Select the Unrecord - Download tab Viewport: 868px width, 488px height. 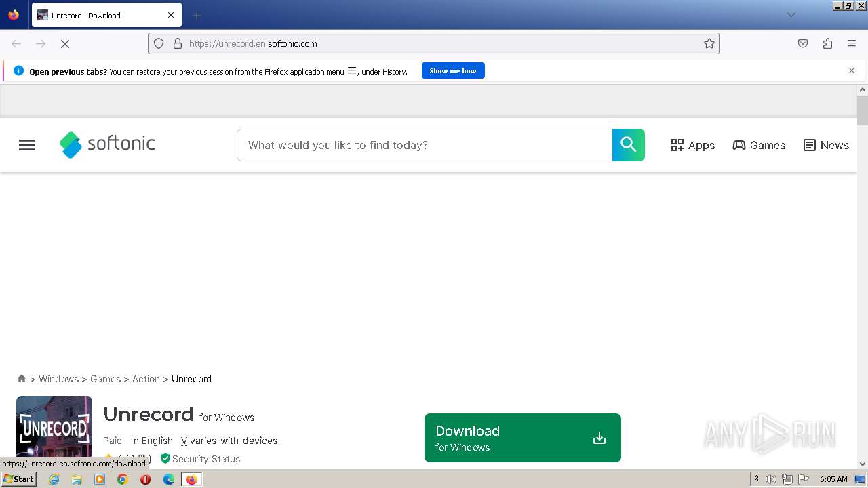tap(106, 15)
